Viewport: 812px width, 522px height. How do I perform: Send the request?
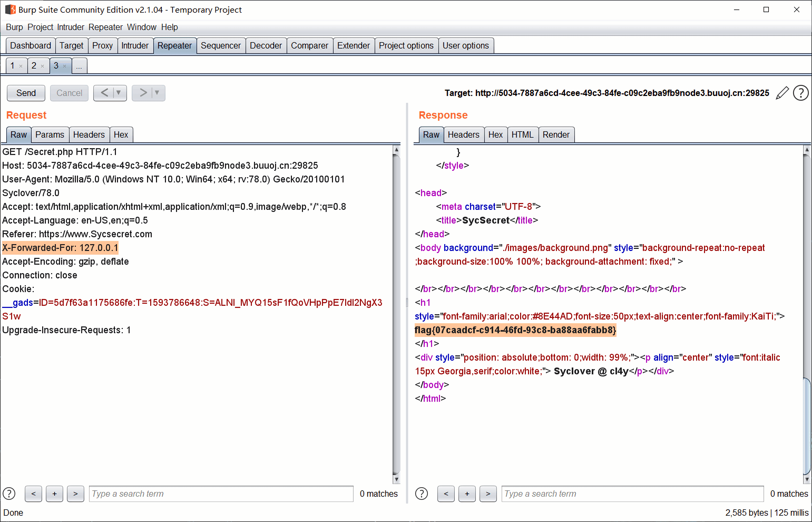26,93
